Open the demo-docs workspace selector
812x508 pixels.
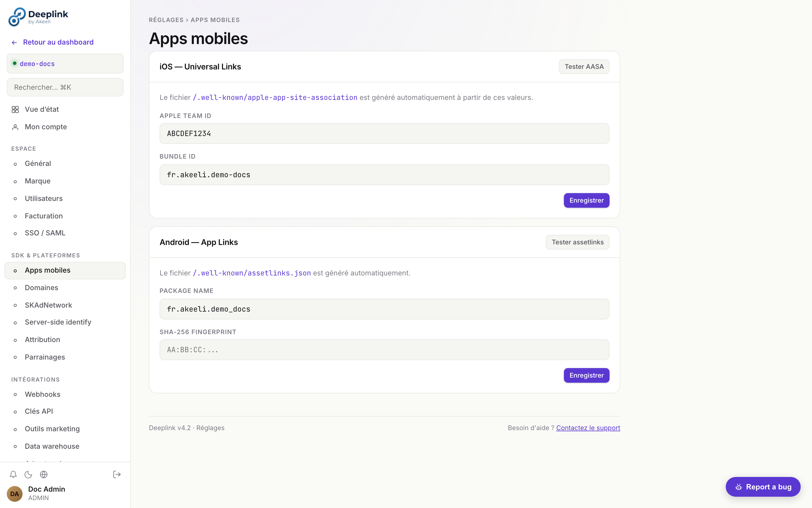point(65,63)
